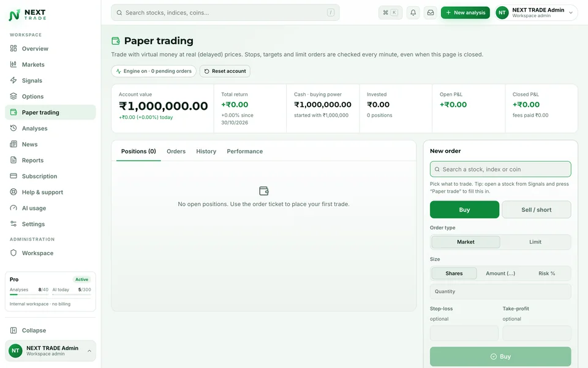This screenshot has height=368, width=588.
Task: Click the bottom Buy submit button
Action: (x=500, y=356)
